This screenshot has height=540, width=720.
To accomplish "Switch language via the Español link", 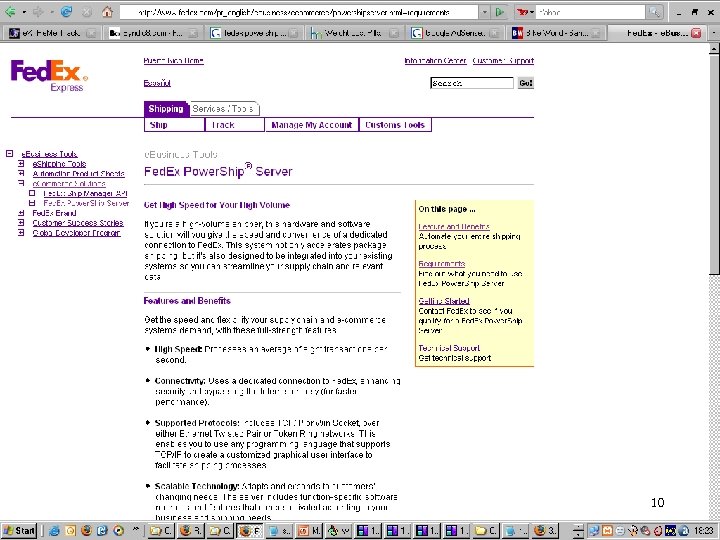I will (x=157, y=83).
